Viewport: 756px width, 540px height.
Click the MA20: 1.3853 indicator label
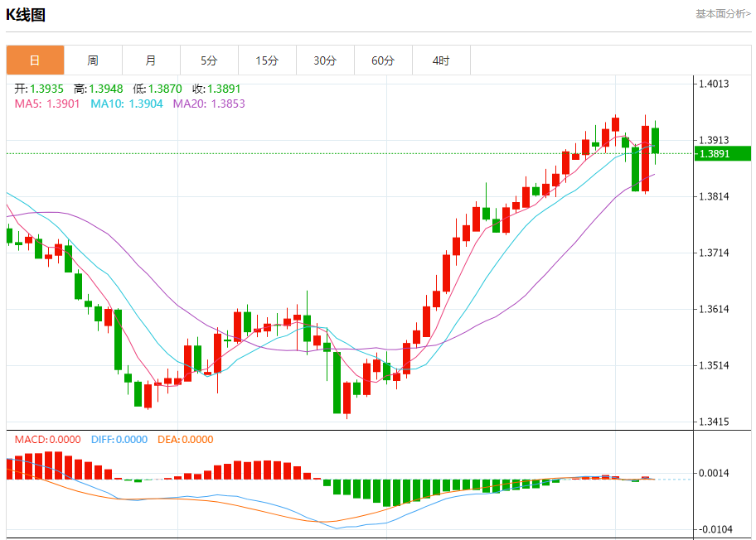click(209, 104)
